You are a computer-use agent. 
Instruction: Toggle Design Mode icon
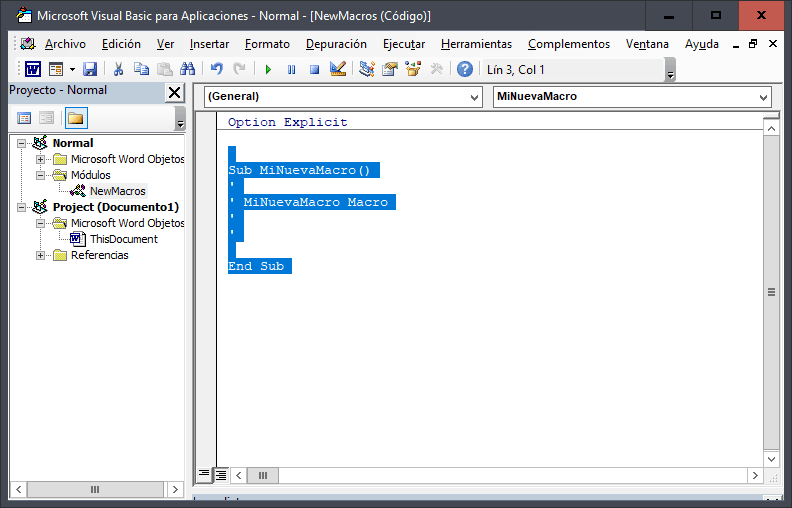tap(338, 69)
